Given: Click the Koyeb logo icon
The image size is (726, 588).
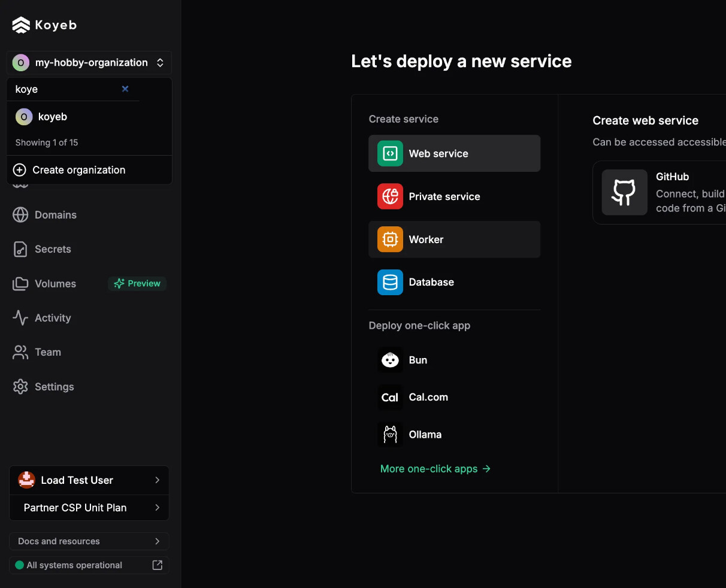Looking at the screenshot, I should point(21,25).
